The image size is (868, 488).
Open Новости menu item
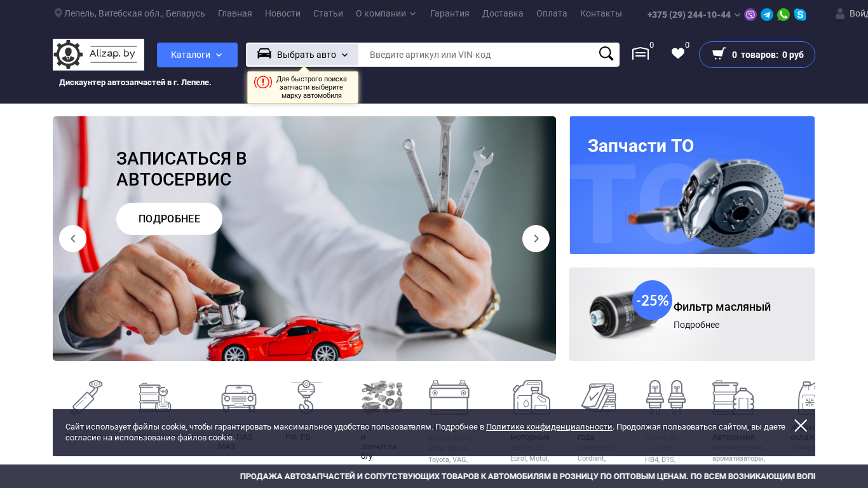click(x=283, y=13)
